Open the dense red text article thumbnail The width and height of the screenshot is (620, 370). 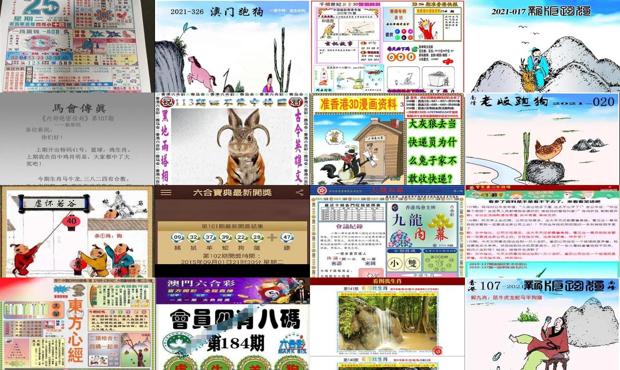(542, 231)
